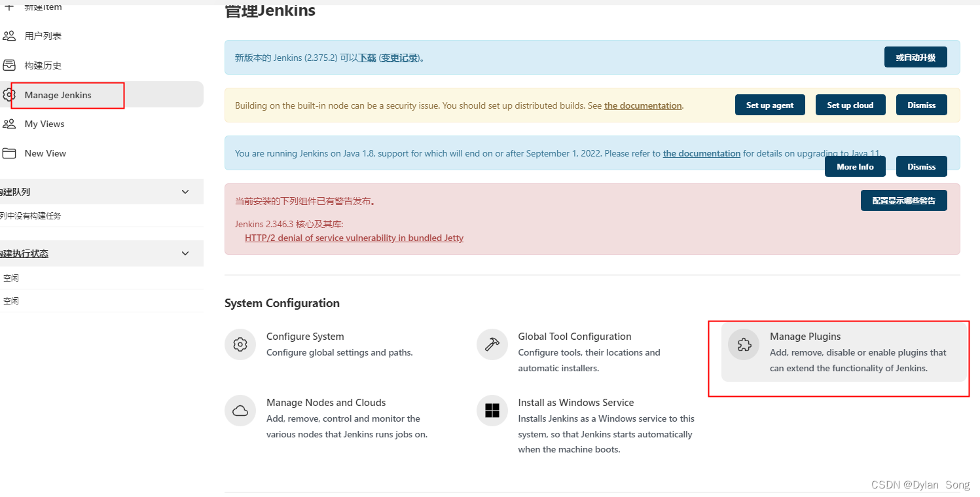Viewport: 980px width, 497px height.
Task: Open the 下载 link for new Jenkins version
Action: (x=367, y=58)
